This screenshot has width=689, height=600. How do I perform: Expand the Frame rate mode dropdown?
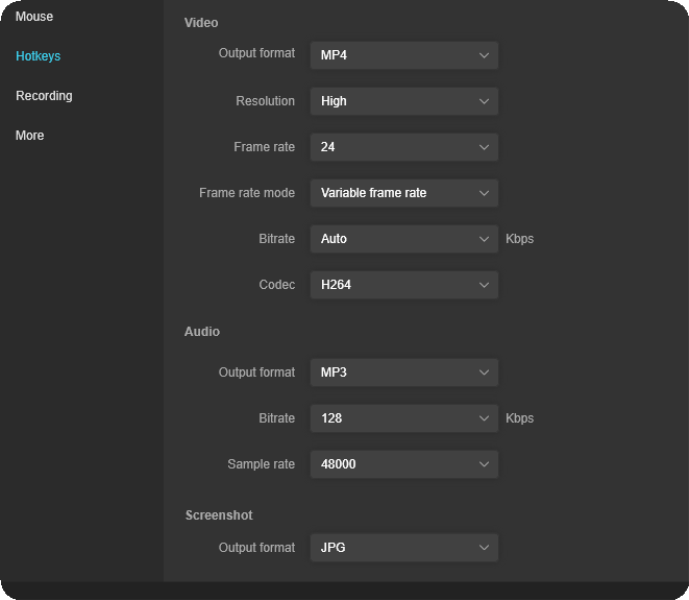[403, 193]
